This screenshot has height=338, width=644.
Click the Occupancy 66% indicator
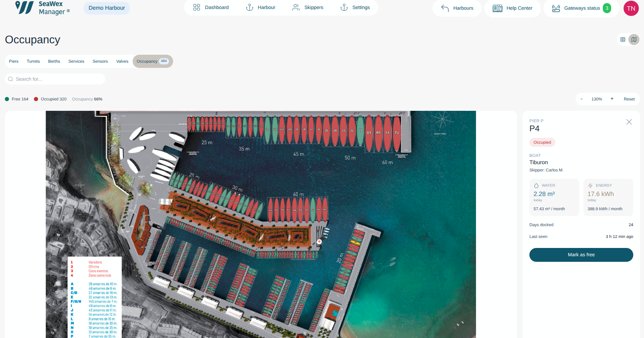87,99
